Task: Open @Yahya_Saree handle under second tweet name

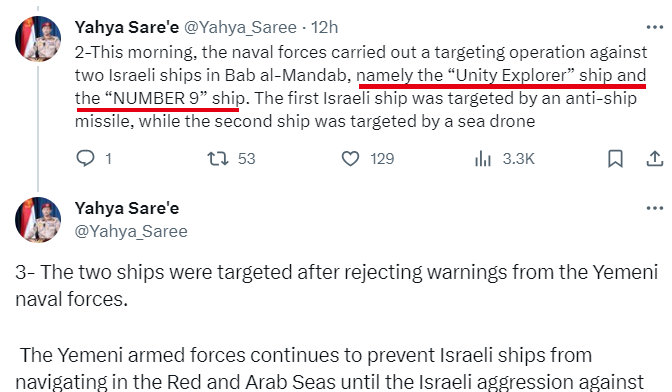Action: 131,231
